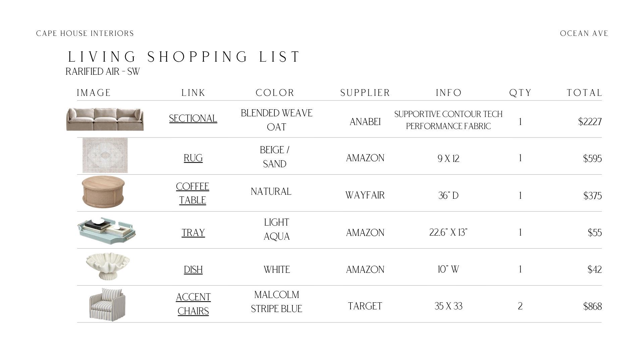Click the MALCOLM STRIPE BLUE color text
This screenshot has width=644, height=362.
click(x=277, y=302)
